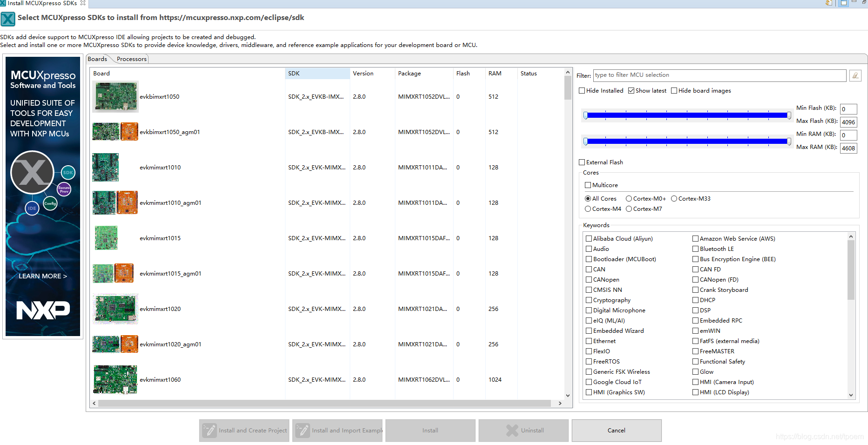Click the MCUXpresso X logo icon in header
Viewport: 868px width, 445px height.
[8, 19]
